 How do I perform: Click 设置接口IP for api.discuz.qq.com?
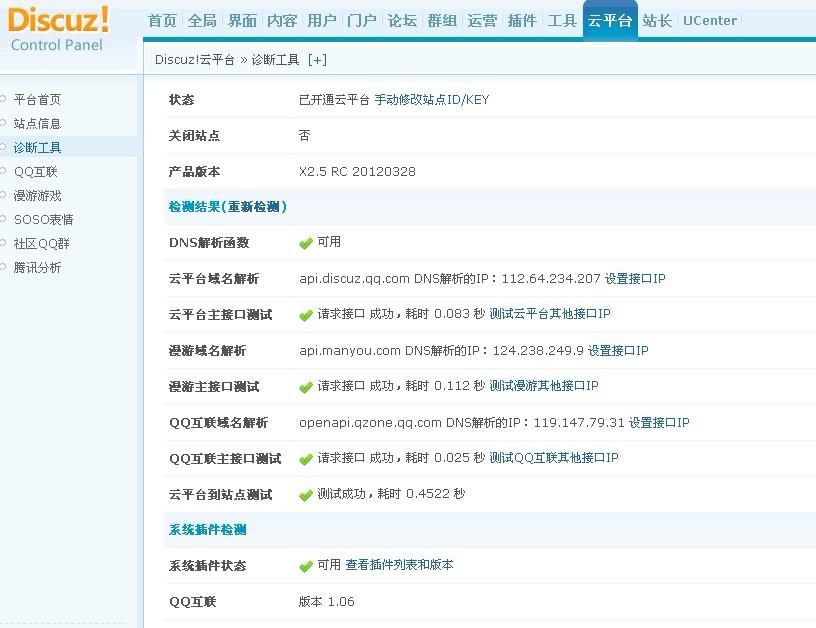(635, 279)
